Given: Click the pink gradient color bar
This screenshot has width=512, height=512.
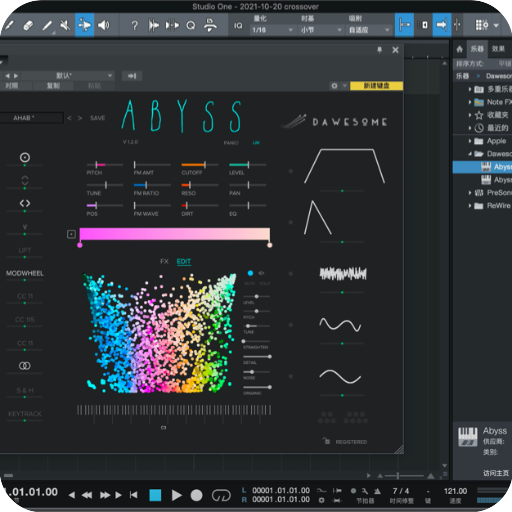Looking at the screenshot, I should (x=175, y=234).
